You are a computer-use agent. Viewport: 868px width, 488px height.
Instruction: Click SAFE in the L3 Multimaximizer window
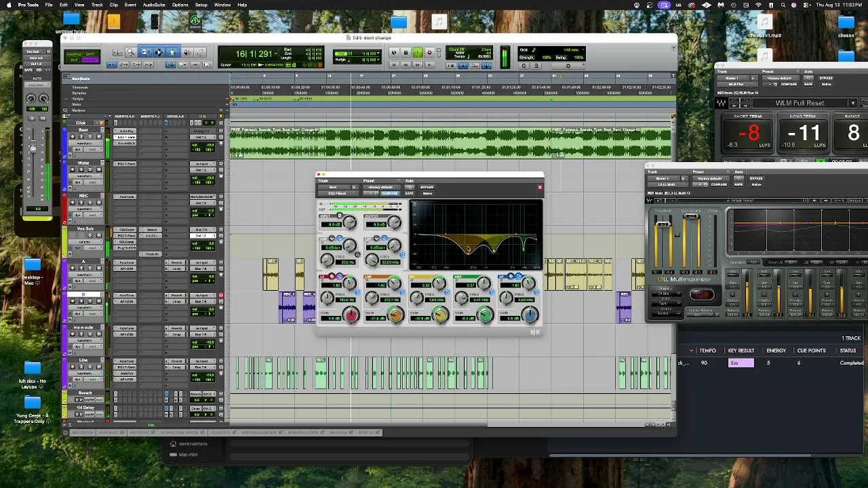coord(739,184)
